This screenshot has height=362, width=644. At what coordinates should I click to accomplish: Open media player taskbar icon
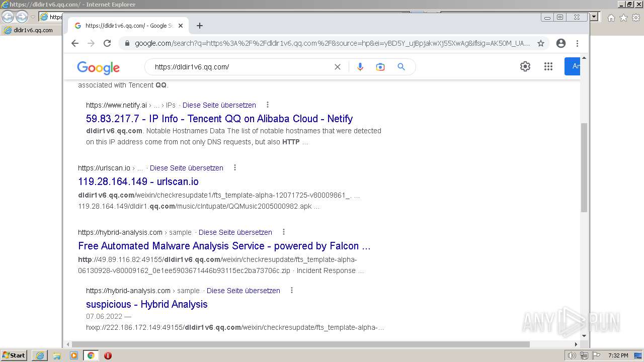pyautogui.click(x=74, y=355)
